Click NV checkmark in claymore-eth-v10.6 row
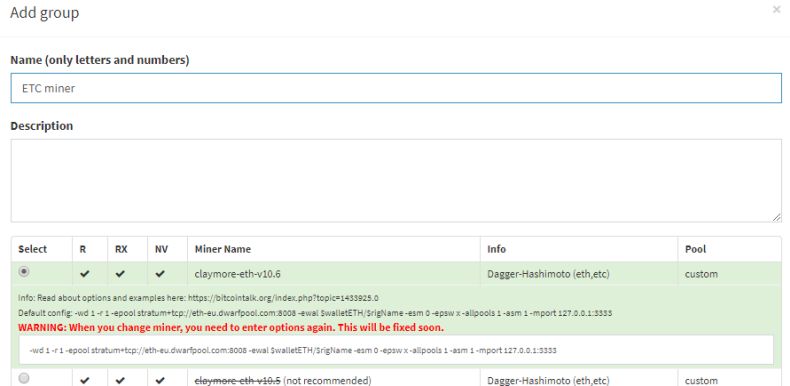Image resolution: width=790 pixels, height=386 pixels. coord(160,274)
